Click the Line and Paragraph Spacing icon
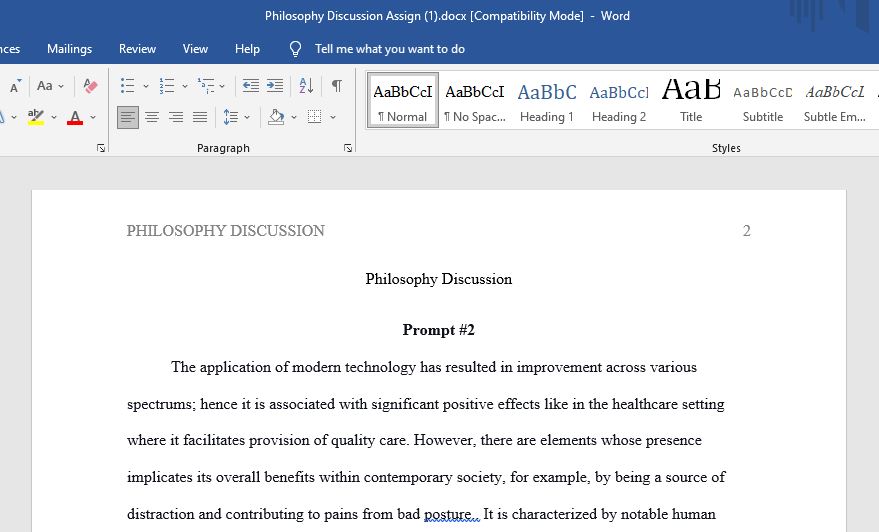This screenshot has height=532, width=879. [x=230, y=117]
